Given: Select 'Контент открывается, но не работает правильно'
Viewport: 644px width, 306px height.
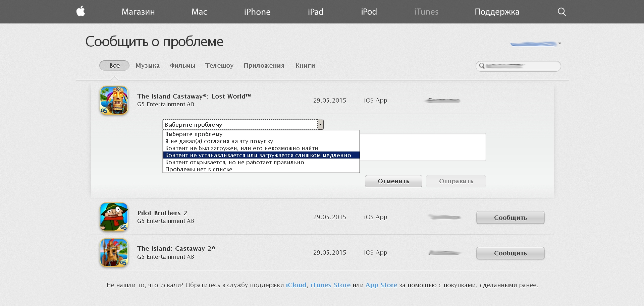Looking at the screenshot, I should 261,162.
